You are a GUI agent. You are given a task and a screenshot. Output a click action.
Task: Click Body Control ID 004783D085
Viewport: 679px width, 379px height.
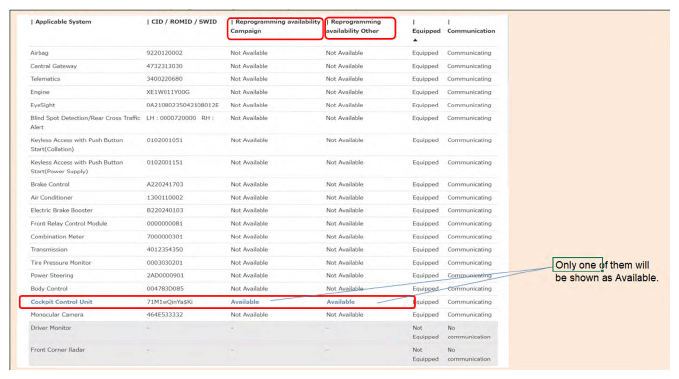tap(165, 289)
